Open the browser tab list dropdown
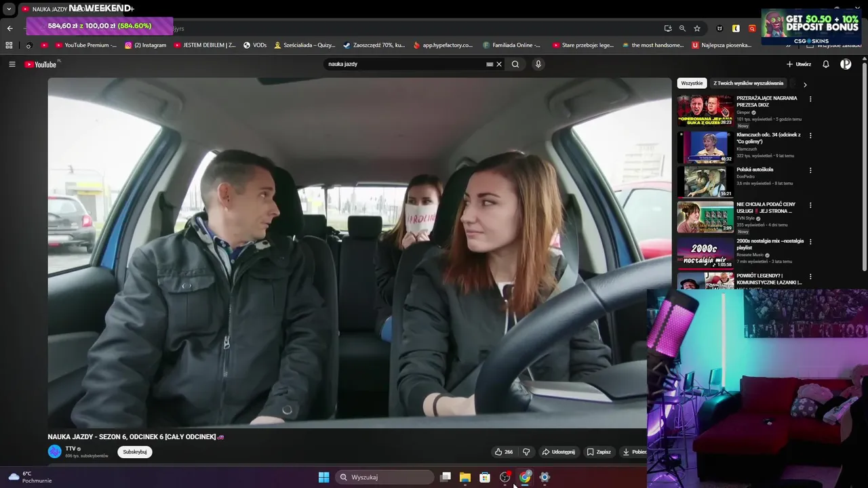Viewport: 868px width, 488px height. coord(9,9)
